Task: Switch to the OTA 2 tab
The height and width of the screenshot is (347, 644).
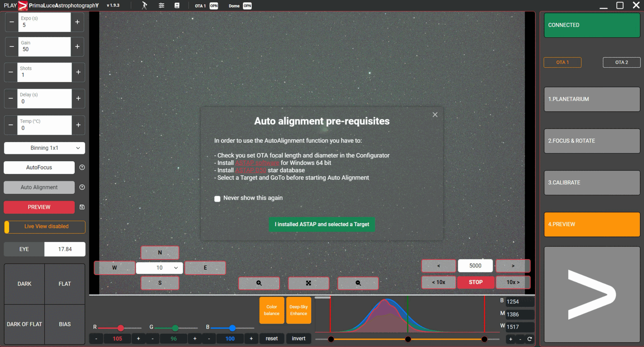Action: (622, 62)
